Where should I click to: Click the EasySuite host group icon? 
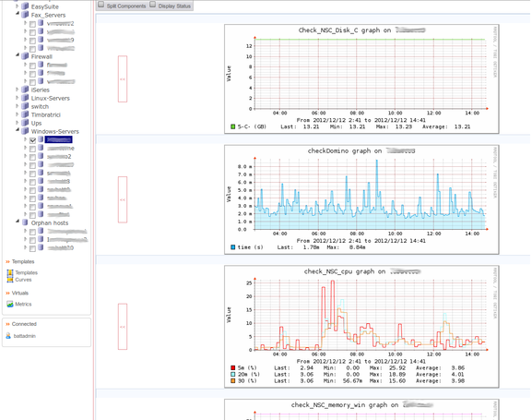25,6
